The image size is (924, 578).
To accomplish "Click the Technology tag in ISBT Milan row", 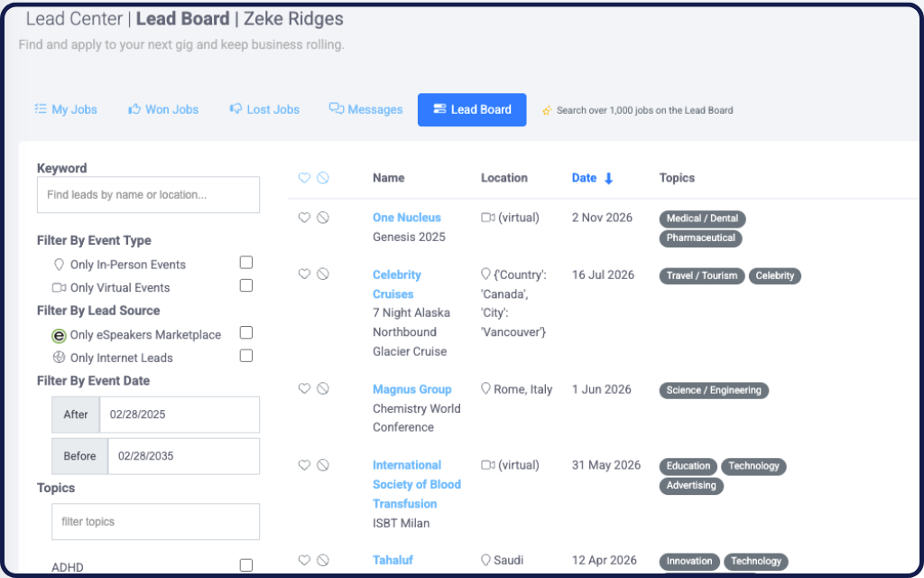I will click(753, 466).
